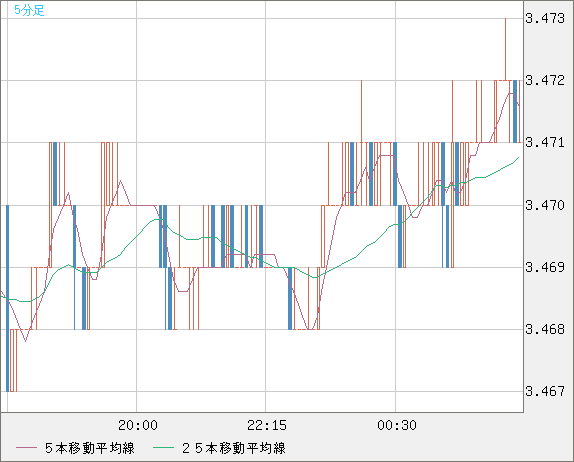This screenshot has width=574, height=462.
Task: Click the purple 5-bar average legend swatch
Action: [26, 448]
